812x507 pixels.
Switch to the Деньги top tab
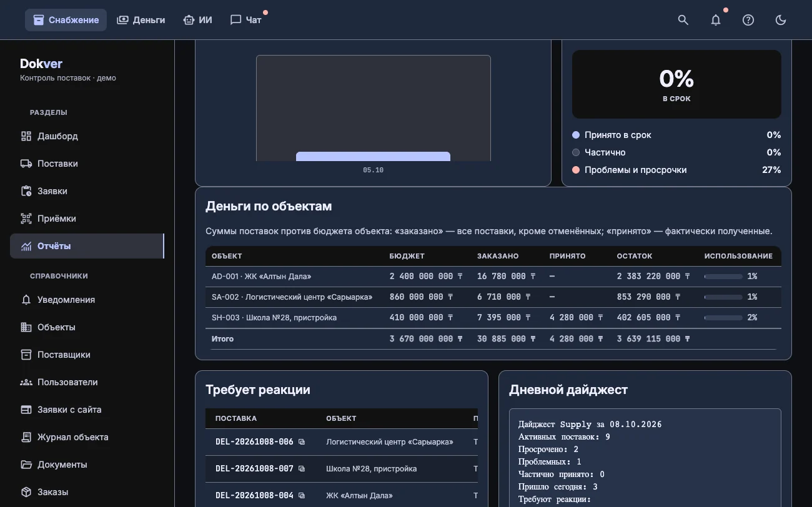click(141, 20)
